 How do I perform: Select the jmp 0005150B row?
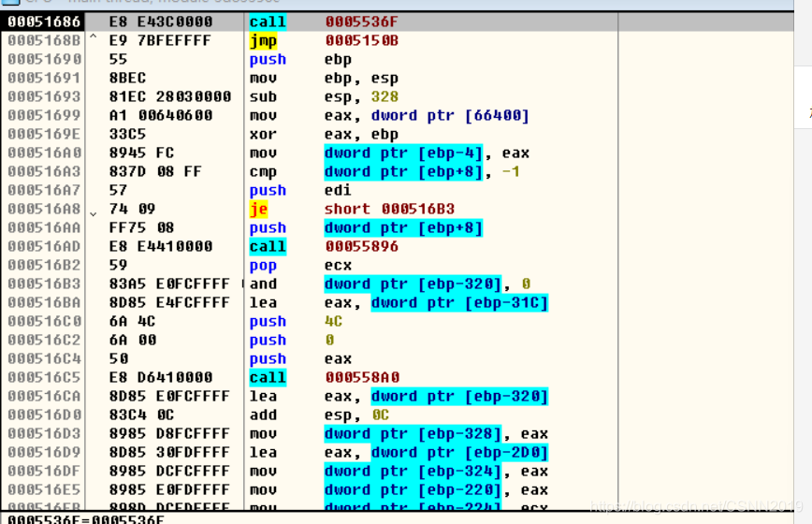click(398, 40)
